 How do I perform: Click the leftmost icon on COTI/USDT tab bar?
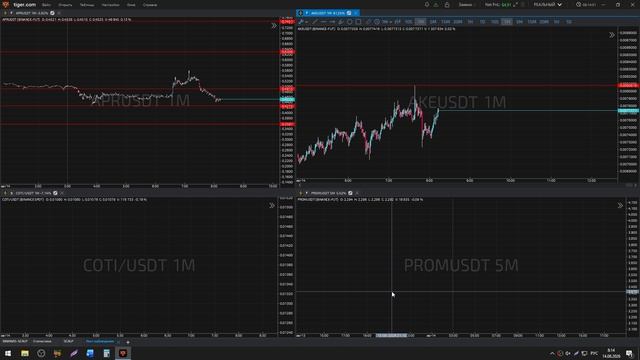point(5,193)
